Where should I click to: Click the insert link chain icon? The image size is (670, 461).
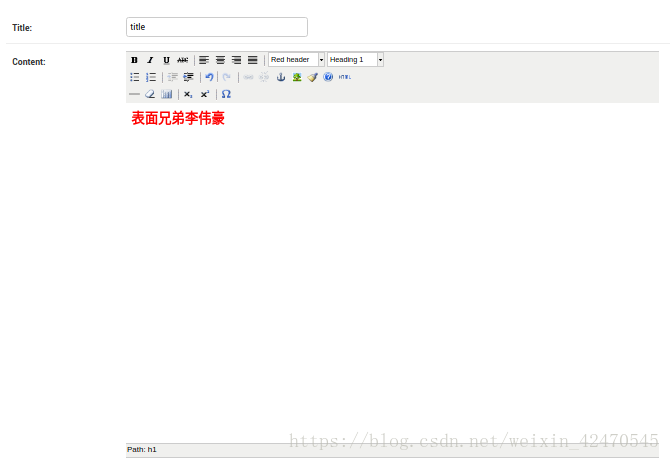pos(248,77)
